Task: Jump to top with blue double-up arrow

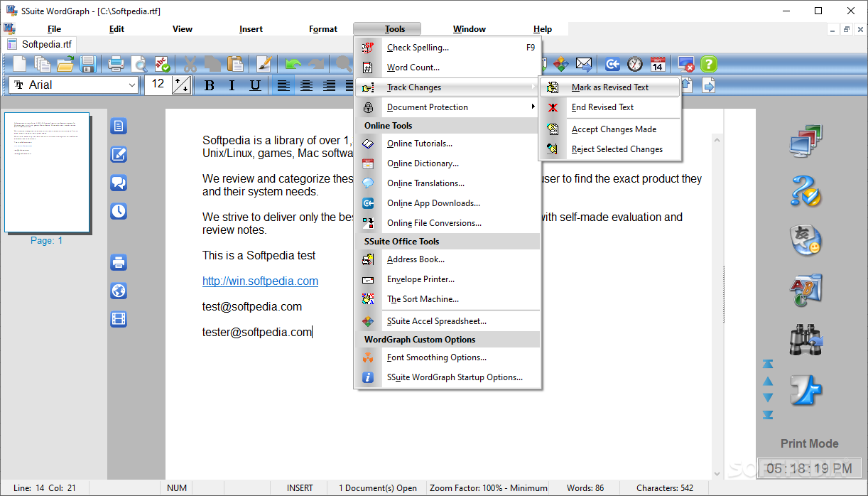Action: tap(768, 364)
